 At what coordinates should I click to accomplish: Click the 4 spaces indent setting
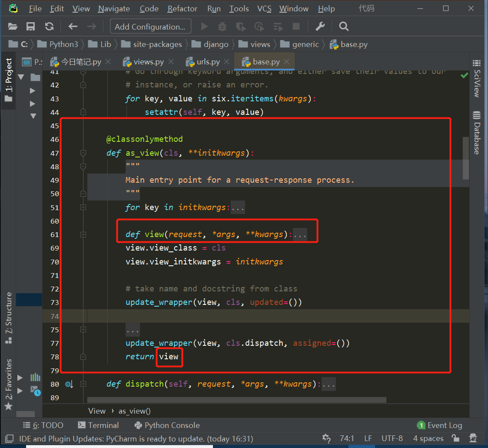click(428, 438)
